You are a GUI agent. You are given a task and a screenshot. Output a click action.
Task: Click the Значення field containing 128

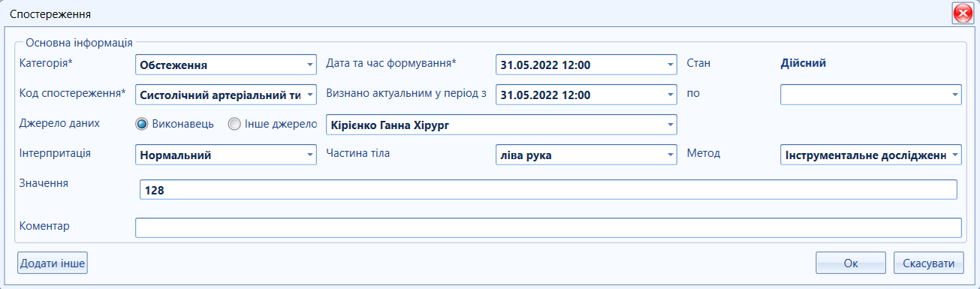click(x=548, y=190)
